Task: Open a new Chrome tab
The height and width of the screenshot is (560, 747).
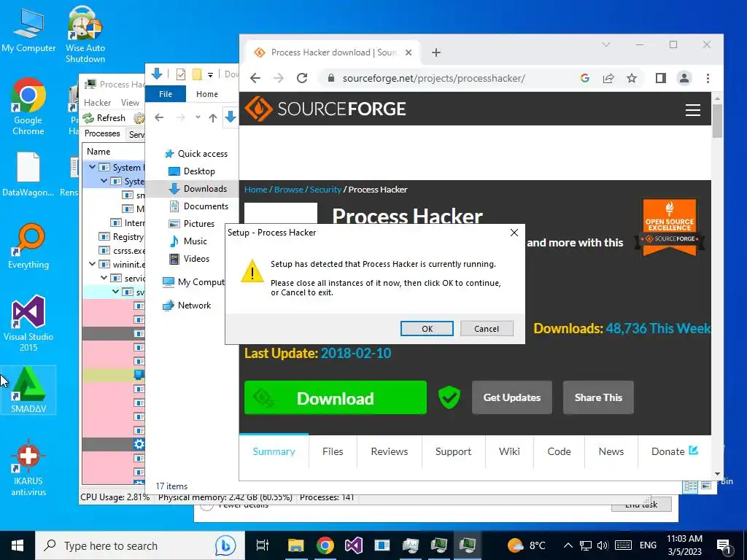Action: pos(436,52)
